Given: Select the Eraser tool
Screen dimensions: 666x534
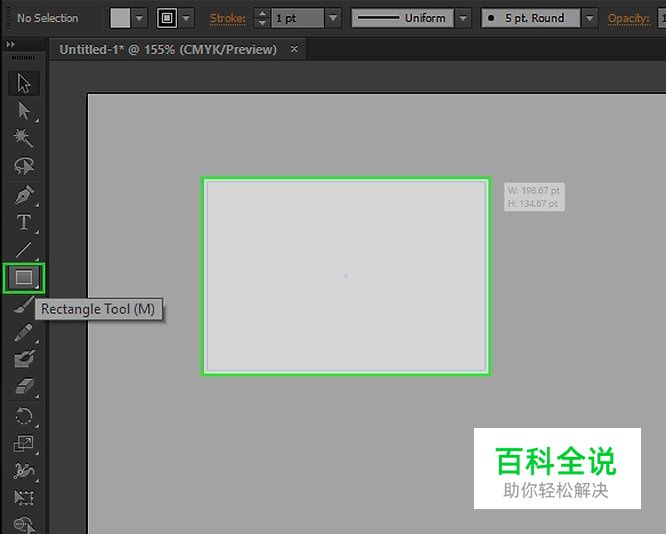Looking at the screenshot, I should click(24, 386).
